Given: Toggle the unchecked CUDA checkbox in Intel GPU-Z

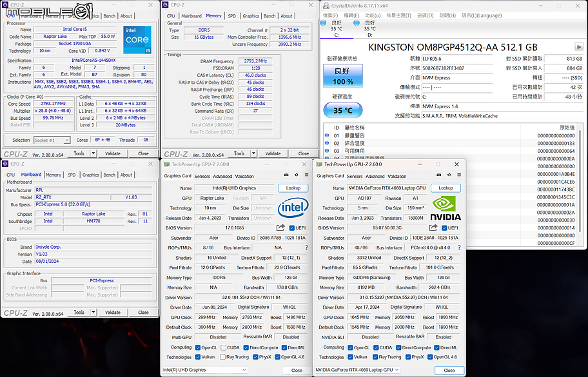Looking at the screenshot, I should tap(224, 348).
